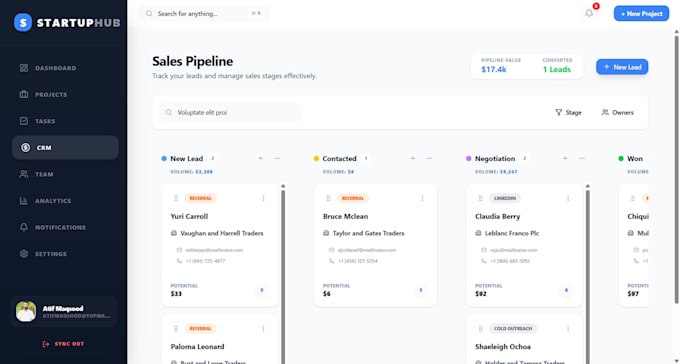Viewport: 680px width, 364px height.
Task: Open Contacted column options menu
Action: click(x=429, y=158)
